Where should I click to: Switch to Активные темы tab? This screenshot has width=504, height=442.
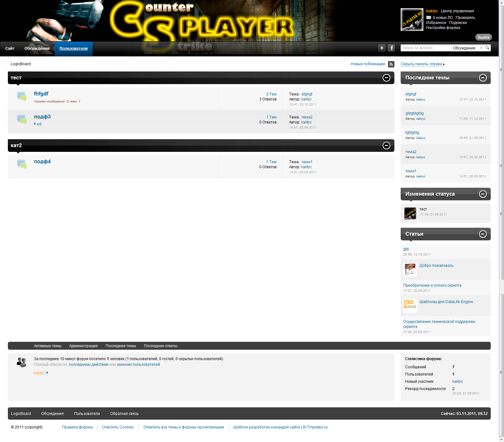(x=48, y=346)
